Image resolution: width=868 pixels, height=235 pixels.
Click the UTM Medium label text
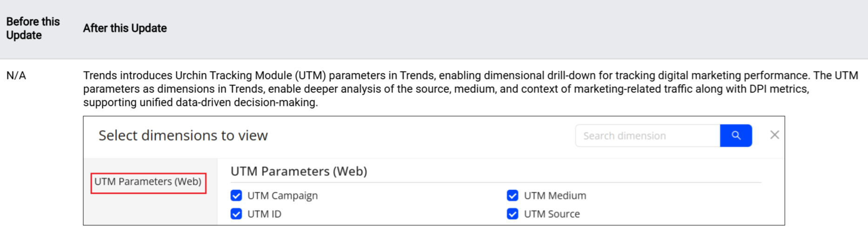[555, 196]
